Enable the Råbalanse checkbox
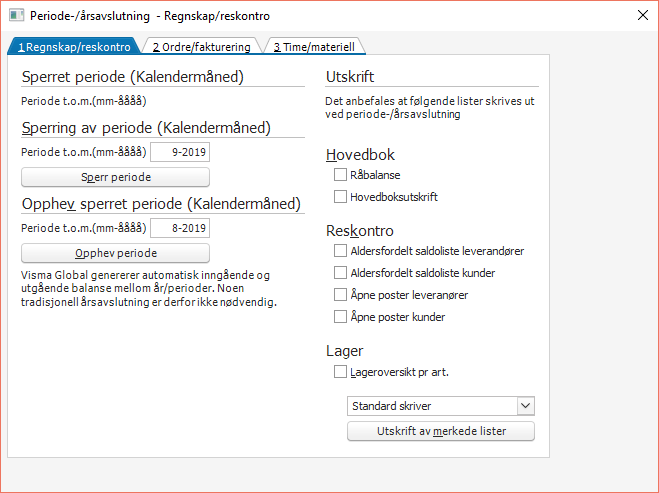 (341, 175)
